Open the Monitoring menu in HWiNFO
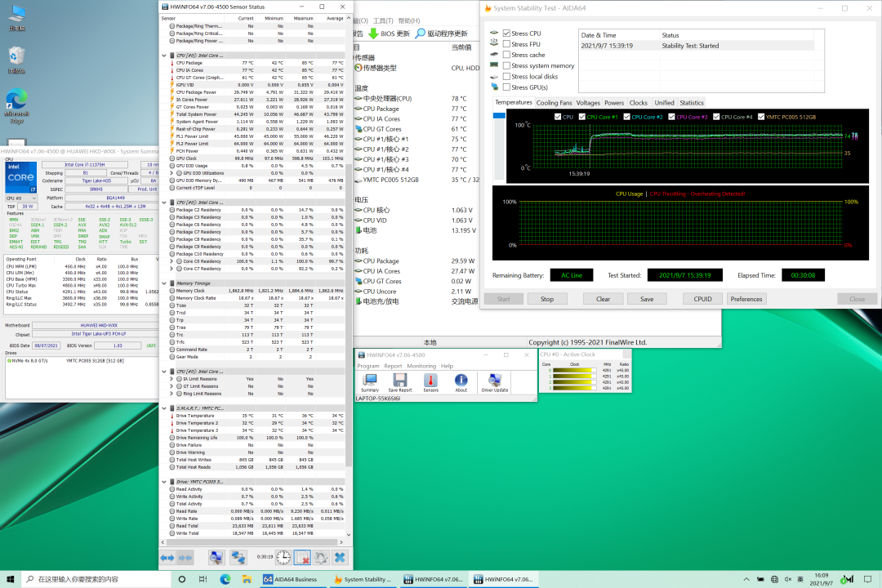 (x=421, y=366)
